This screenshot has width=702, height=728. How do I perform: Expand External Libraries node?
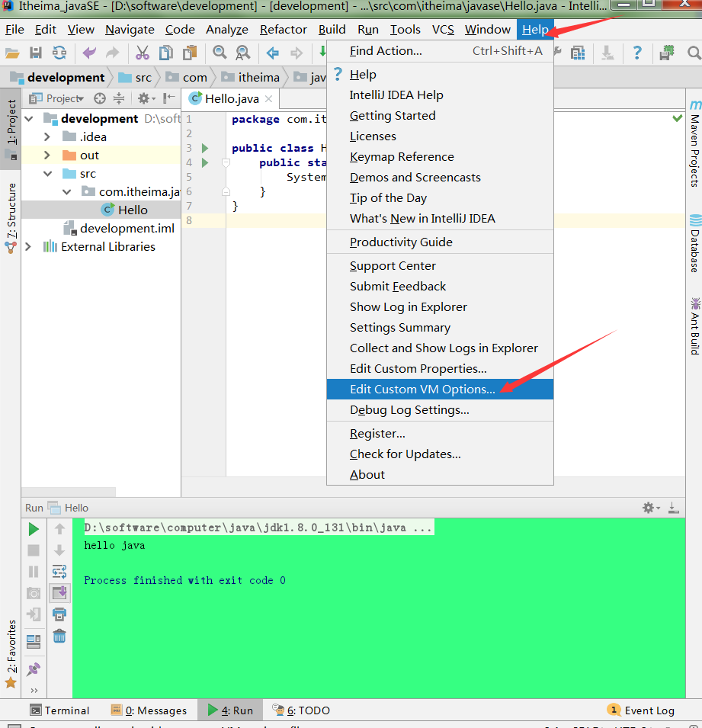(x=28, y=247)
